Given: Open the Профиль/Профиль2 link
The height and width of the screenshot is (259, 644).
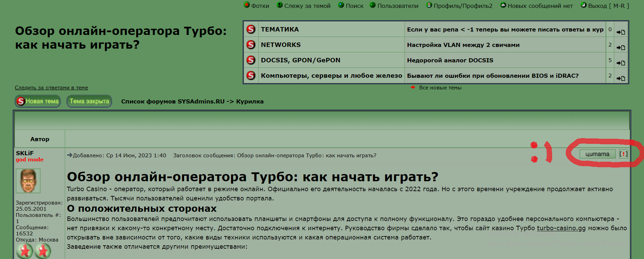Looking at the screenshot, I should coord(463,6).
